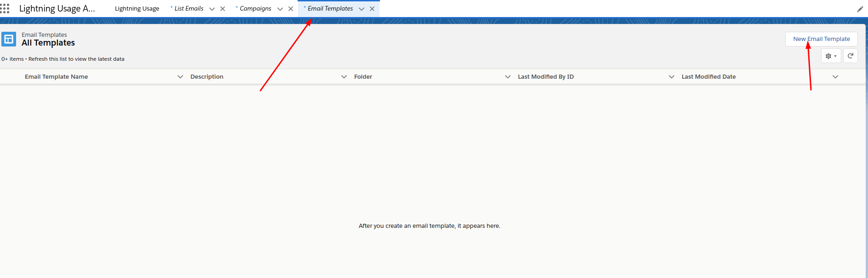Open the list view controls gear menu
This screenshot has height=278, width=868.
click(831, 56)
